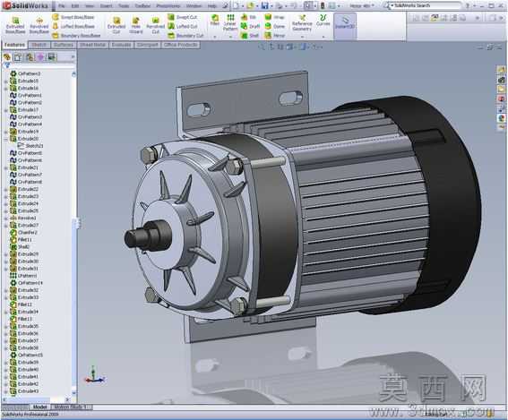Select the Lofted Cut tool
The image size is (508, 420).
pos(183,26)
